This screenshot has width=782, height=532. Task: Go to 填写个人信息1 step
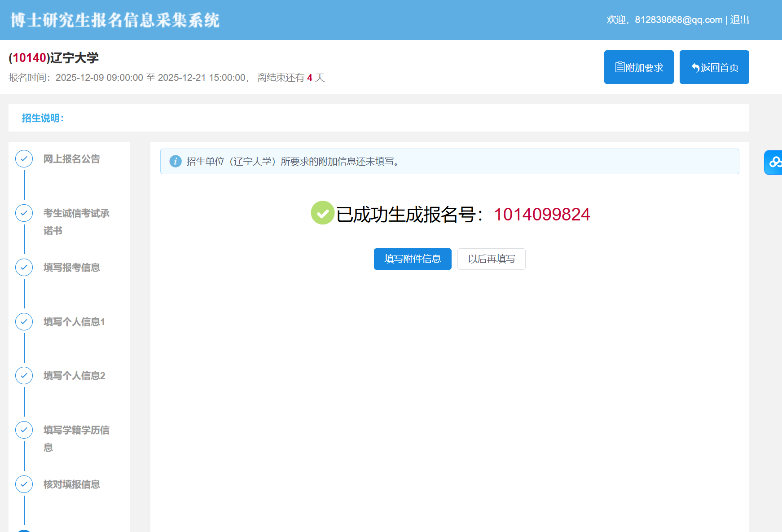(x=74, y=322)
